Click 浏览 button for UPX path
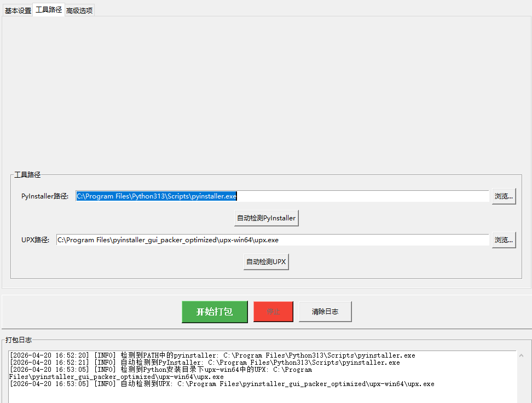The width and height of the screenshot is (532, 403). click(x=504, y=240)
